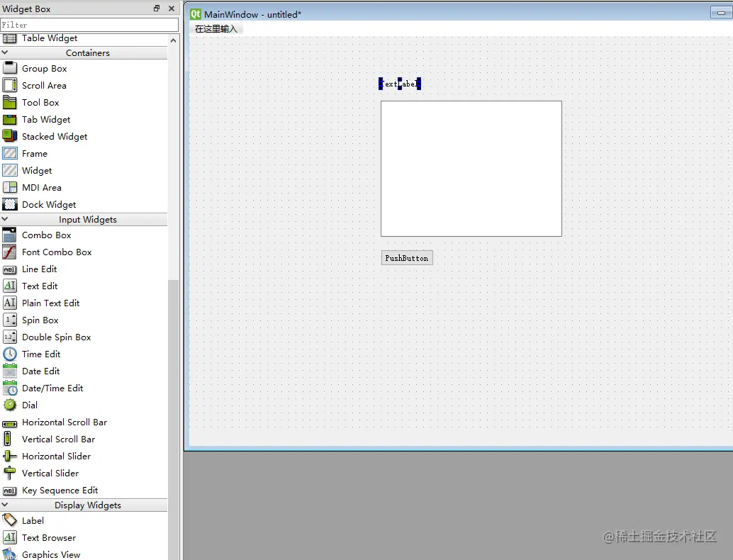Pick the Key Sequence Edit icon
Image resolution: width=733 pixels, height=560 pixels.
[10, 491]
